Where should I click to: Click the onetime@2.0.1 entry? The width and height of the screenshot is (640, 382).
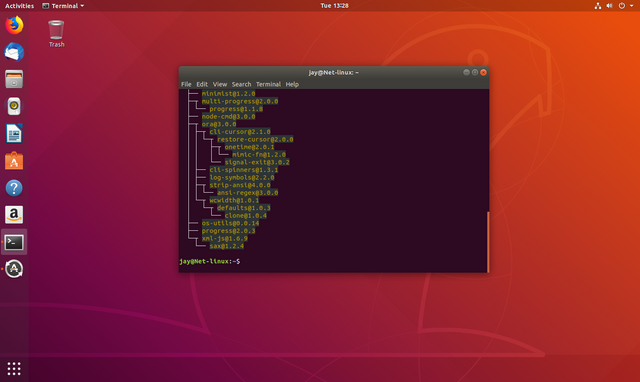249,147
